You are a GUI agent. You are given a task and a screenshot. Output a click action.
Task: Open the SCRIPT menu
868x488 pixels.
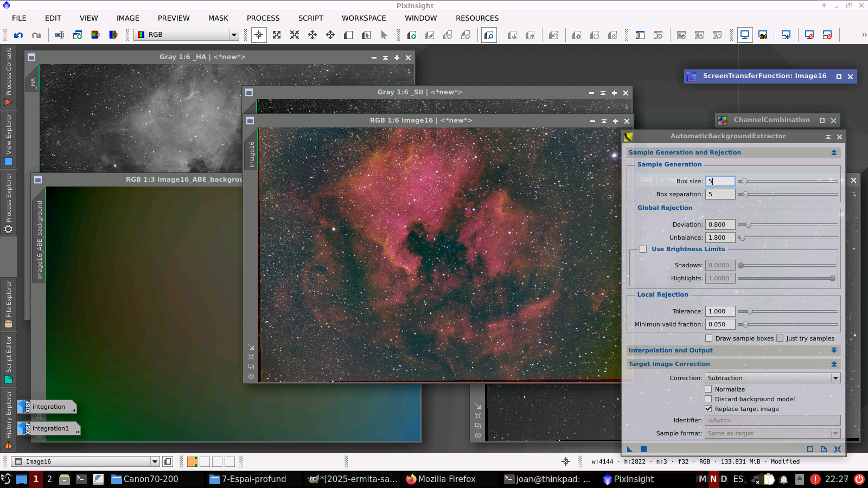(x=310, y=18)
